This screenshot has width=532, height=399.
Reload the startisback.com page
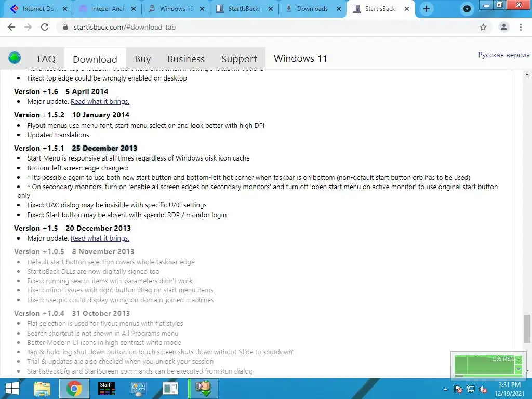(x=45, y=27)
